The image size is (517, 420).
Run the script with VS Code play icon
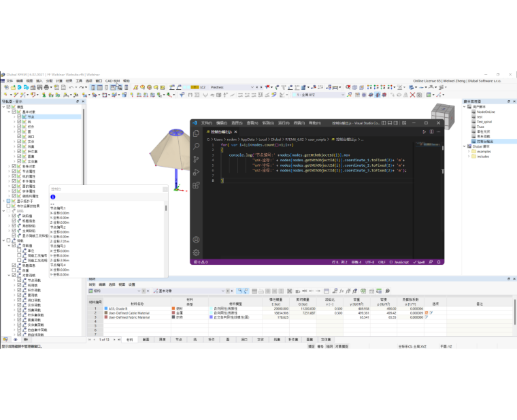pyautogui.click(x=424, y=131)
